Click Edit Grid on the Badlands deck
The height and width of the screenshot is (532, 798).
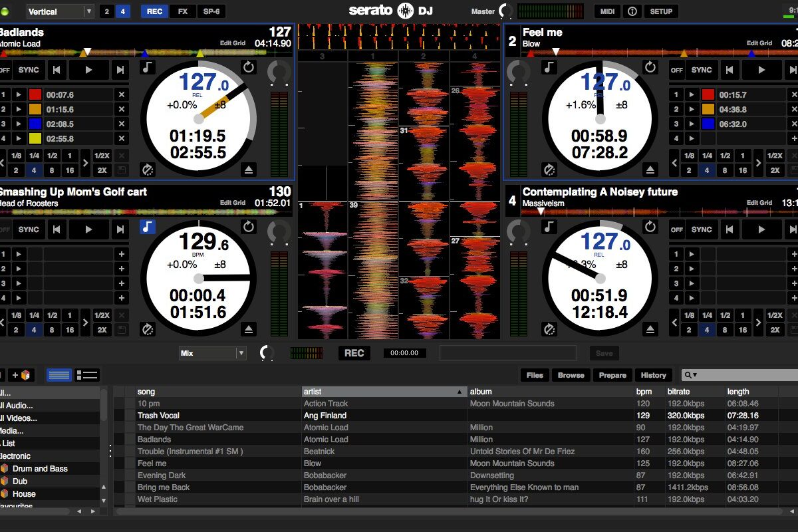click(233, 43)
